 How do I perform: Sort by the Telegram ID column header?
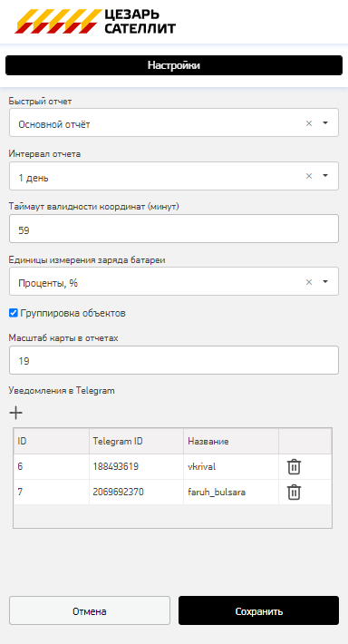(136, 442)
